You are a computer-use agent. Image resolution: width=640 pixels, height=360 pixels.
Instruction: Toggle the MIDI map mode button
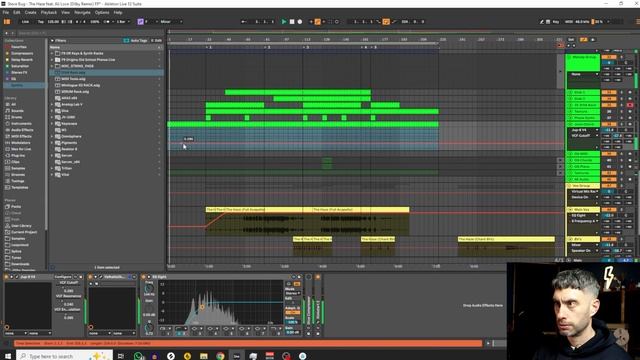pos(569,22)
